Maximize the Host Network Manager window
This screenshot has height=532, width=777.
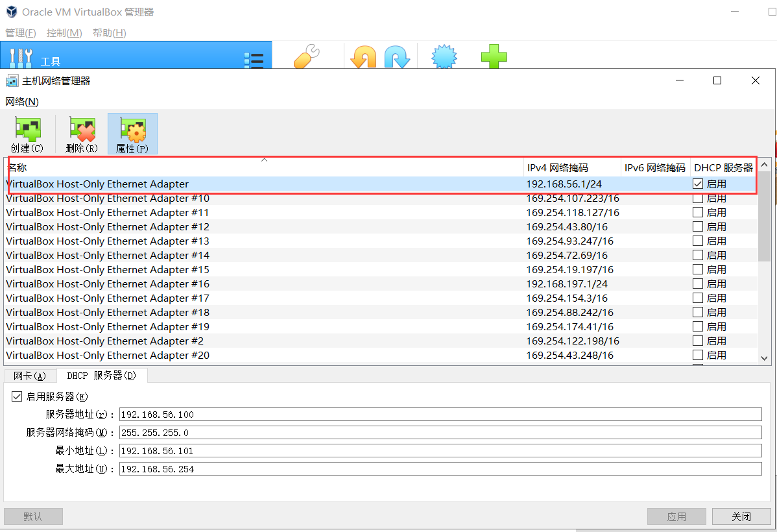(717, 80)
